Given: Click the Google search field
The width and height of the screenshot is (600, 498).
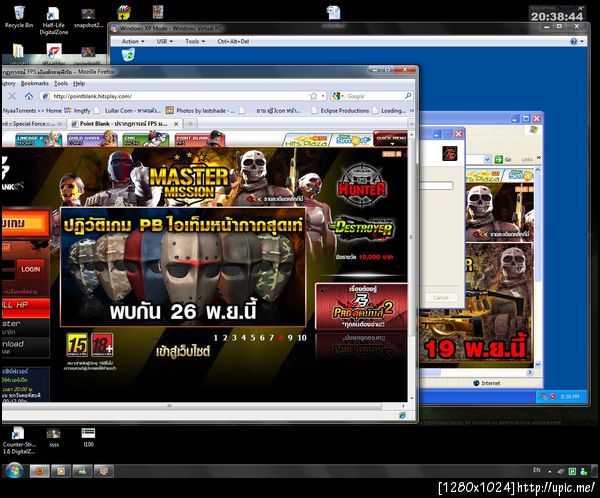Looking at the screenshot, I should click(373, 96).
